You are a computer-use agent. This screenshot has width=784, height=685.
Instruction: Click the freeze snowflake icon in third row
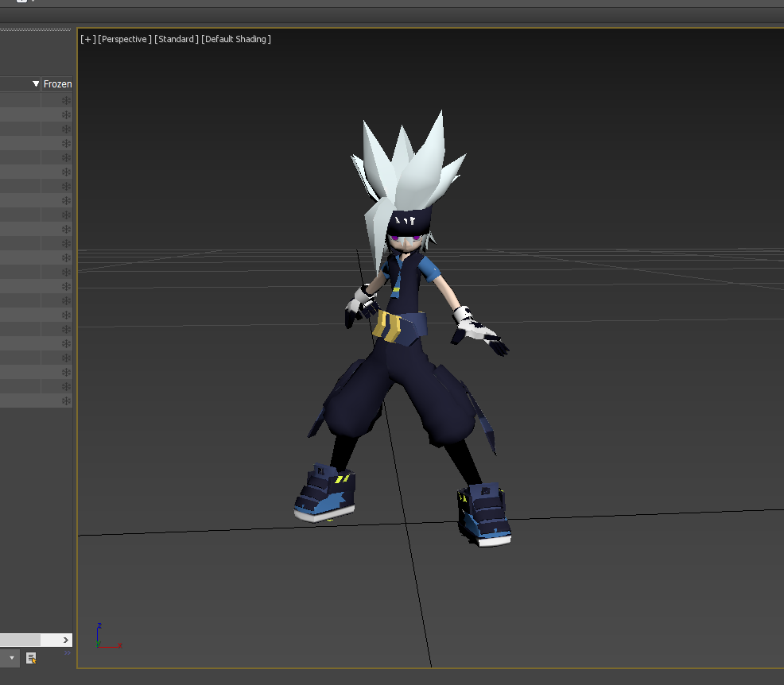(x=67, y=130)
